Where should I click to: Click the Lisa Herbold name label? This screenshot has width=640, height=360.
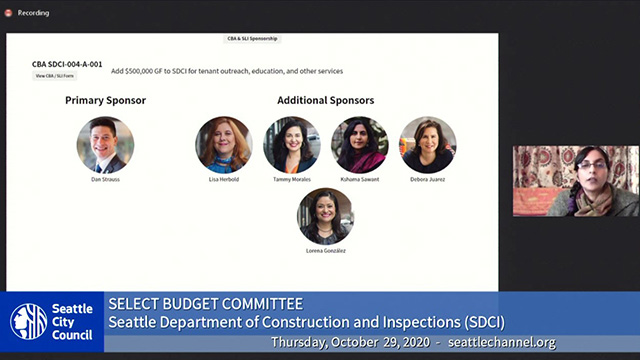[224, 179]
